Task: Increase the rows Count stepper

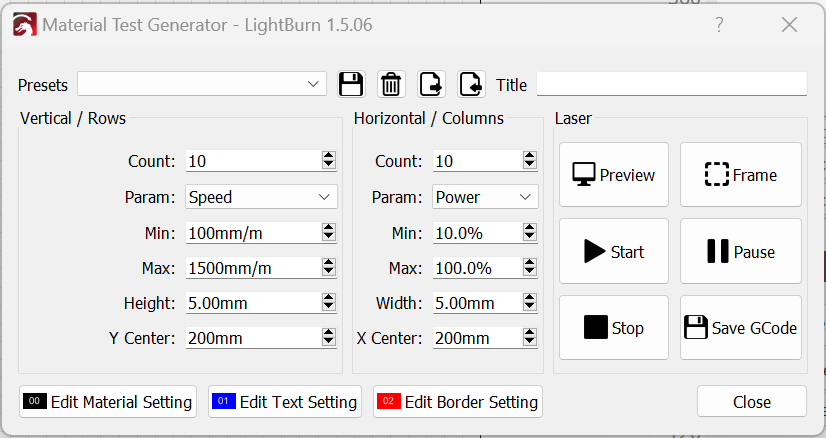Action: tap(329, 156)
